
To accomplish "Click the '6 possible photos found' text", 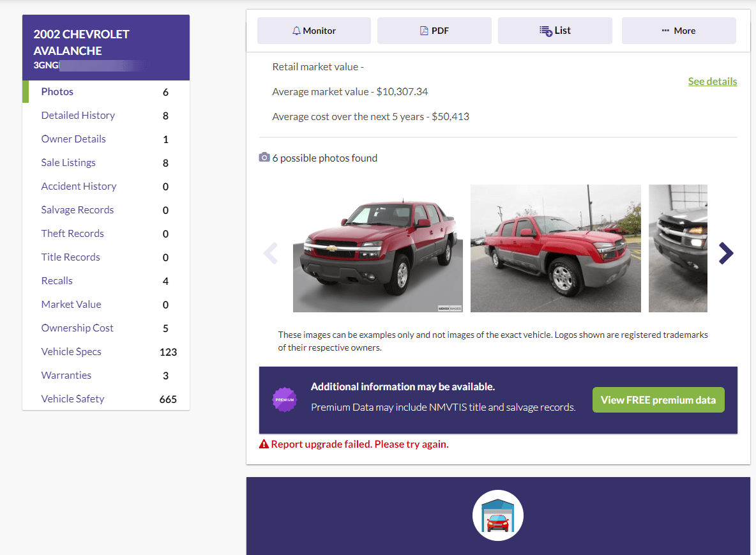I will (x=325, y=158).
